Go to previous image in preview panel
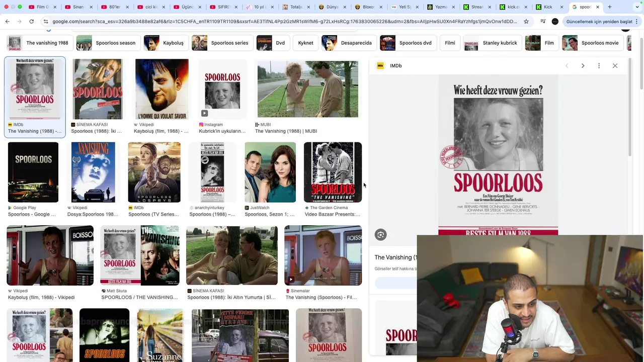 tap(567, 66)
